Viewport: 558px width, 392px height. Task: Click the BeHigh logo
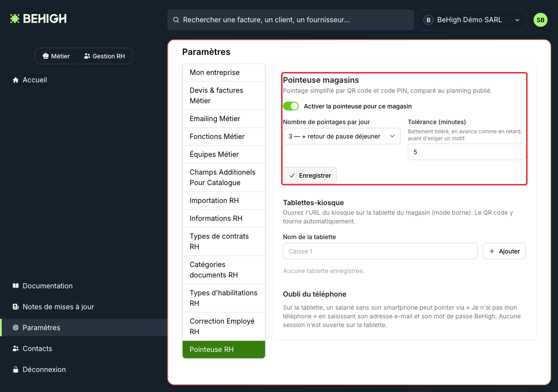pos(38,19)
